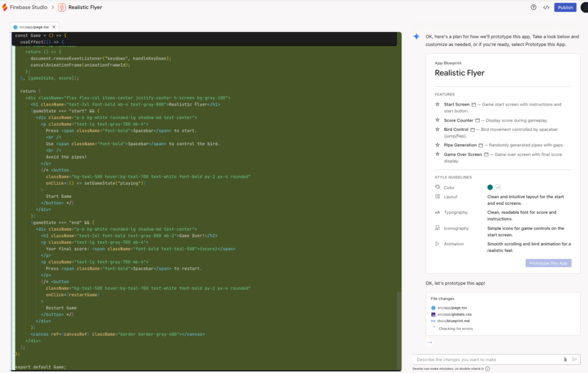588x373 pixels.
Task: Toggle the star beside Score Counter
Action: 438,121
